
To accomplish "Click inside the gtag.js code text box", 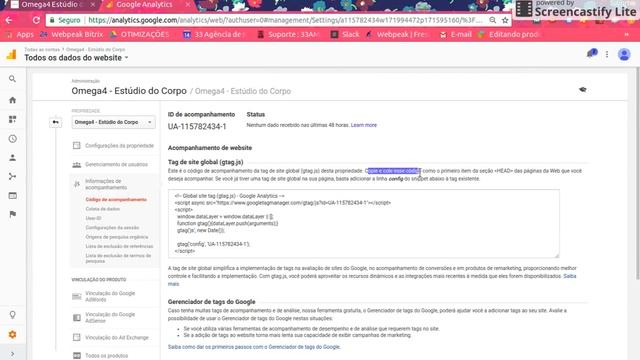I will coord(363,223).
